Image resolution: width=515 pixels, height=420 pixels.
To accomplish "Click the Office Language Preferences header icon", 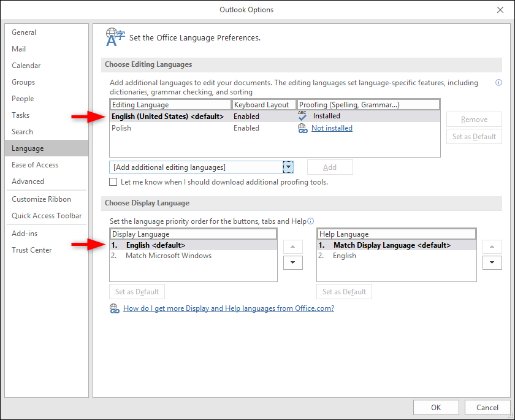I will pos(113,37).
